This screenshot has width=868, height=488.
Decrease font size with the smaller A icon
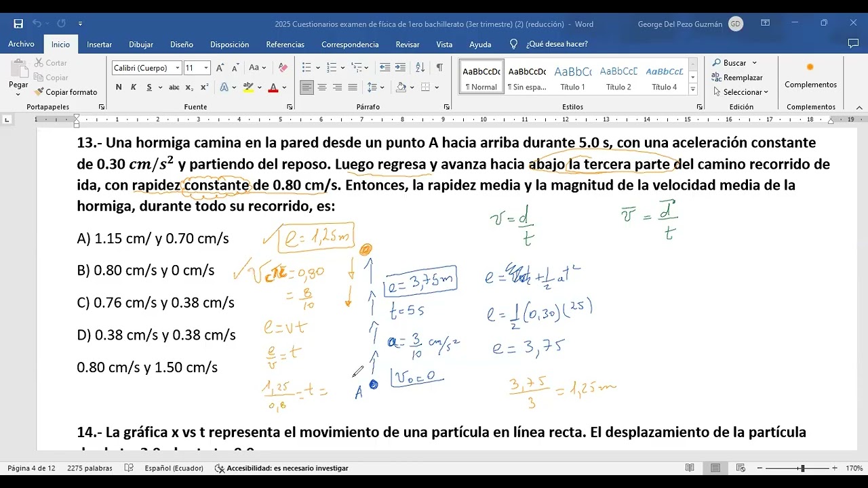coord(235,68)
